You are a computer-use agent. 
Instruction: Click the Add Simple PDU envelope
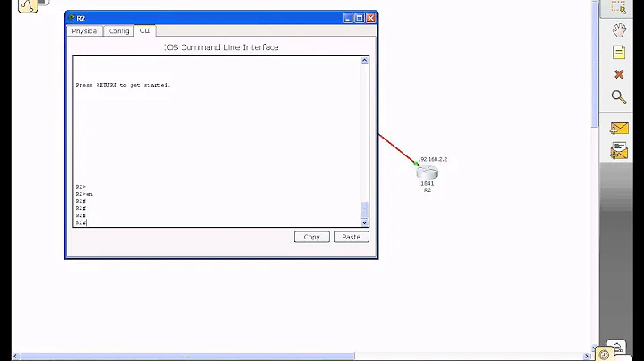(x=619, y=129)
